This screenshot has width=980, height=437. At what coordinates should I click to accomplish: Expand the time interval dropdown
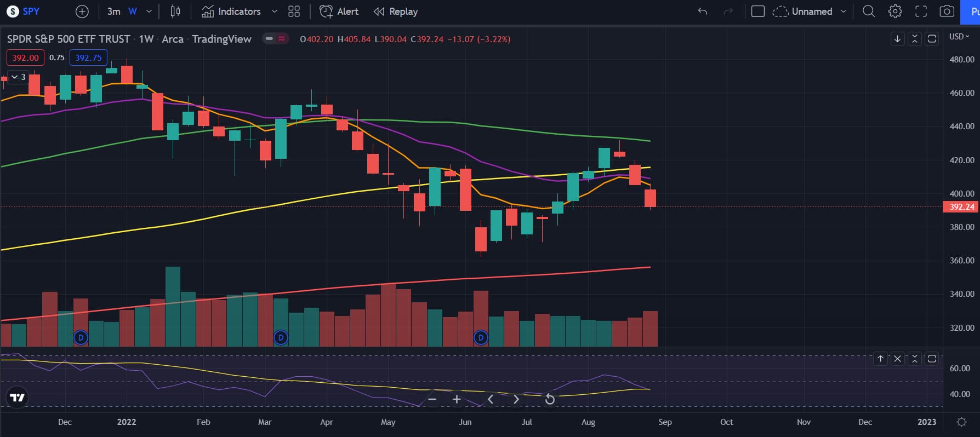149,12
